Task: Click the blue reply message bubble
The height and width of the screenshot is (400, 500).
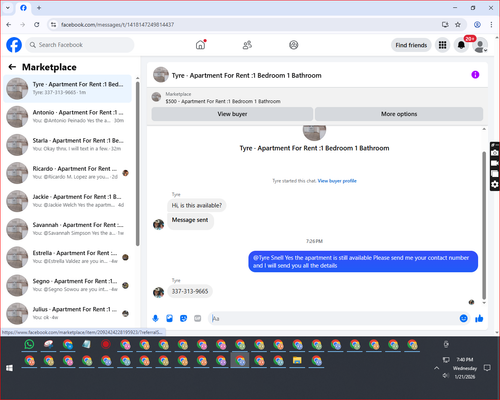Action: [363, 262]
